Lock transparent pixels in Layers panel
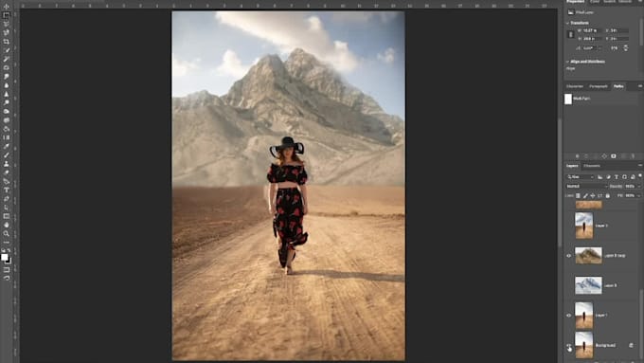This screenshot has width=644, height=363. [x=578, y=195]
